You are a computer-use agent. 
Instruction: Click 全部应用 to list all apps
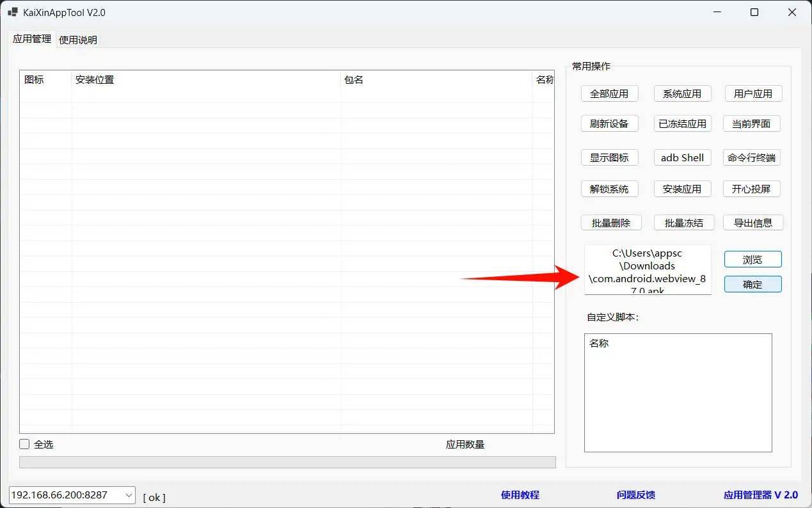click(x=609, y=93)
